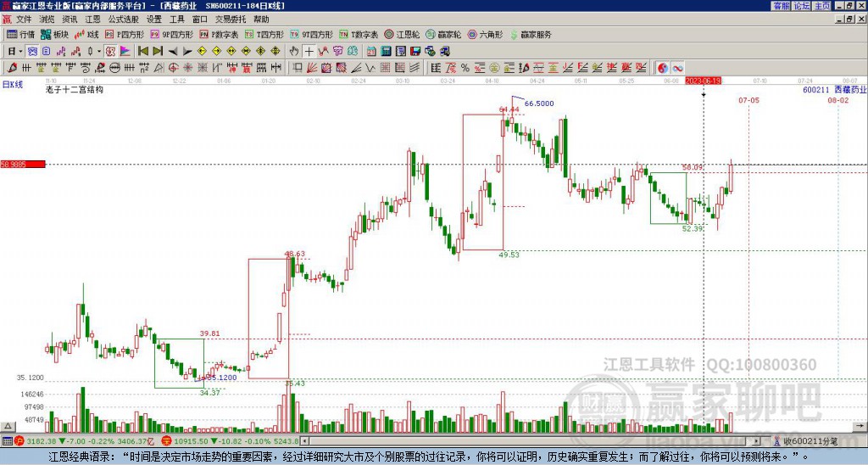Open the 资讯 menu

(x=70, y=20)
